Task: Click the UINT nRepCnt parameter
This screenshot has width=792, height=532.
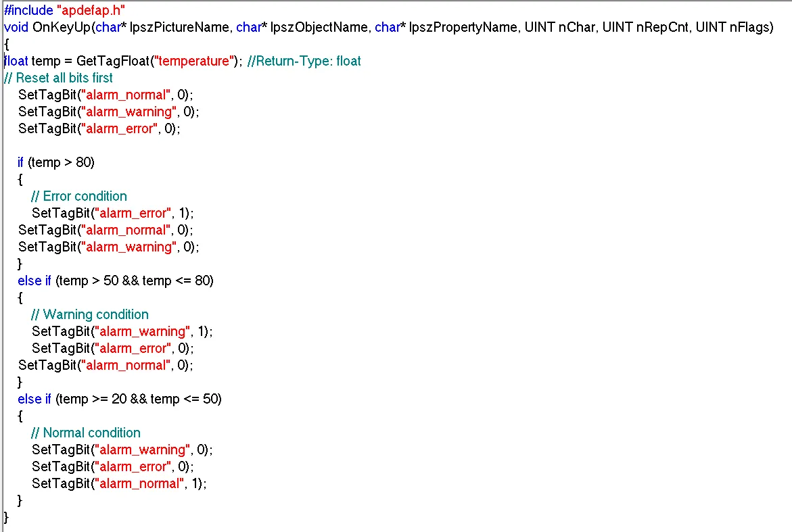Action: coord(645,27)
